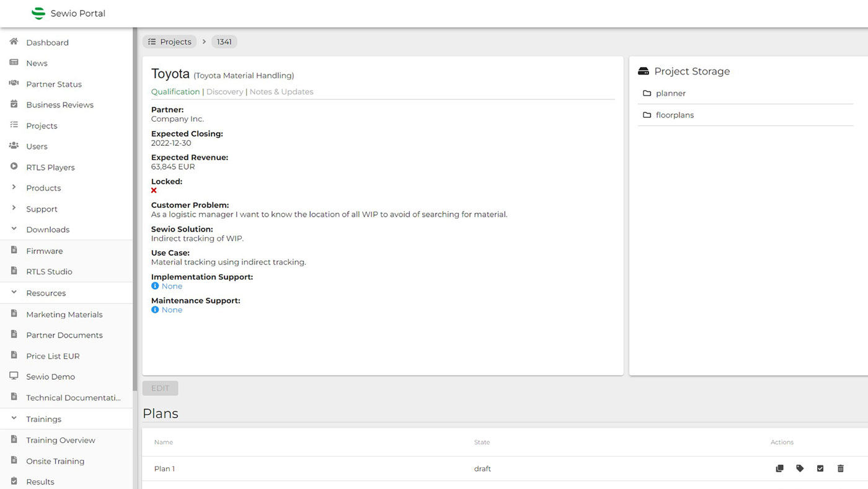The width and height of the screenshot is (868, 489).
Task: Click the EDIT button below project details
Action: (160, 388)
